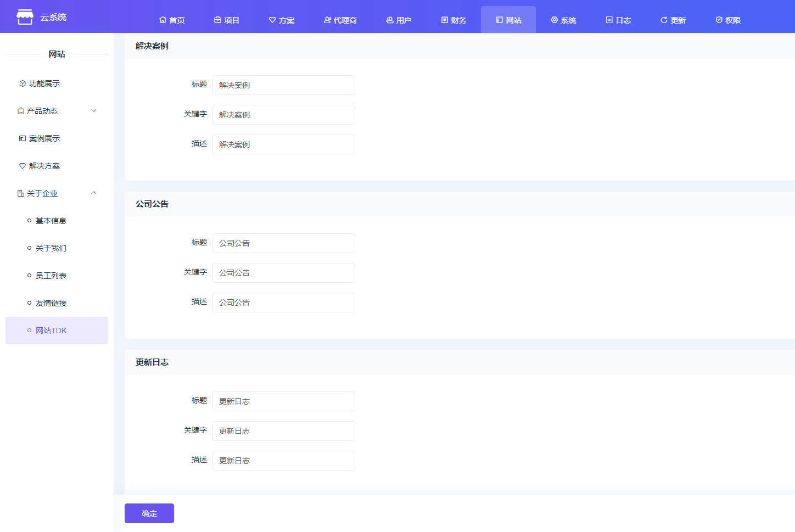
Task: Click the 确定 confirm button
Action: click(x=149, y=513)
